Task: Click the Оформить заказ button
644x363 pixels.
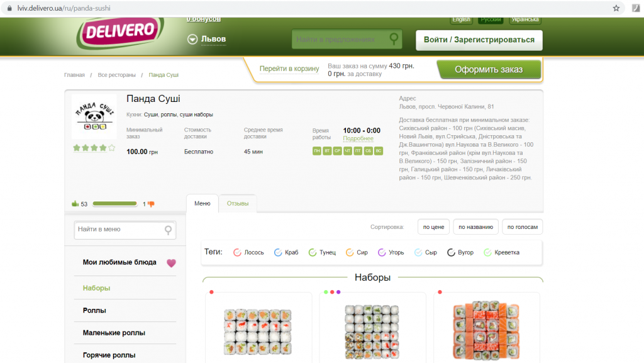Action: coord(489,69)
